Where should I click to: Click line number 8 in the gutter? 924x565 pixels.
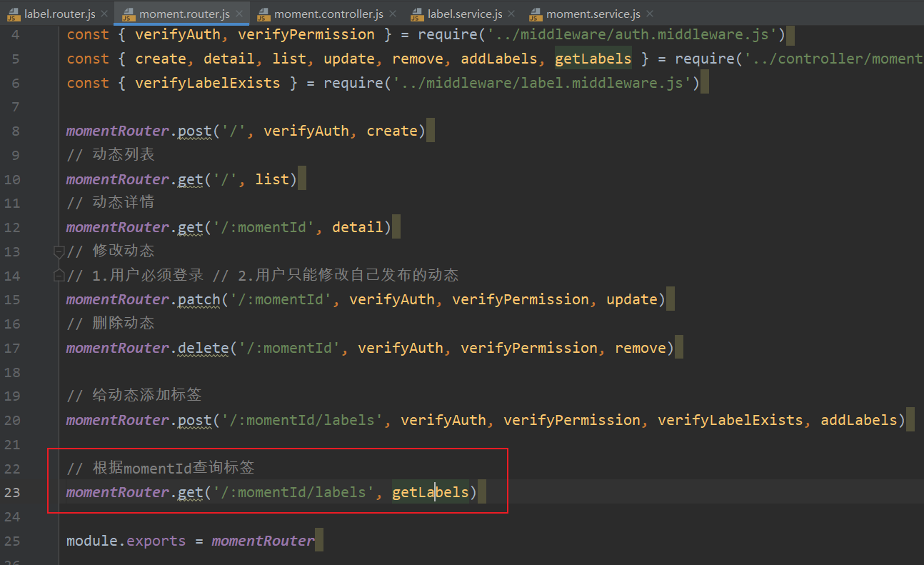pos(16,131)
